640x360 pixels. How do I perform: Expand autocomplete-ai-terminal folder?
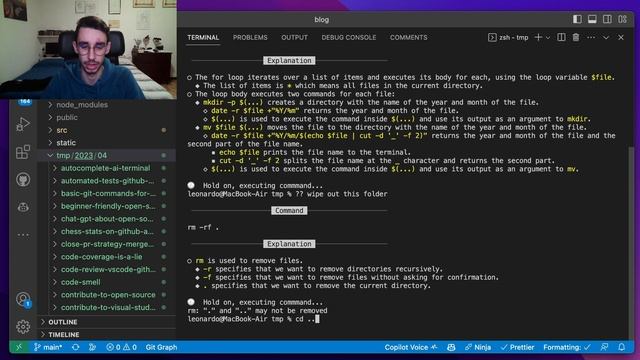107,168
